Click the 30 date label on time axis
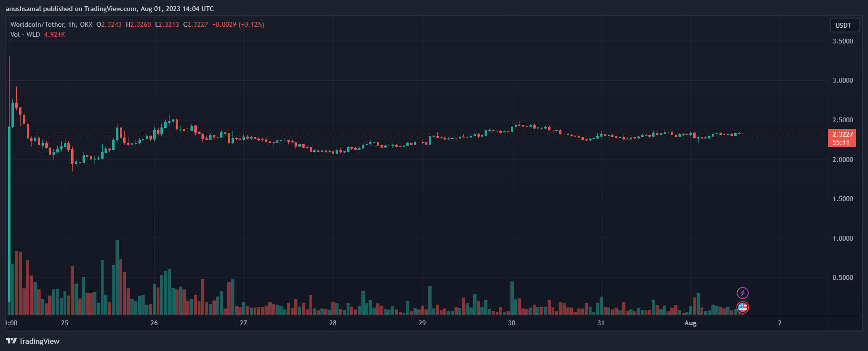Viewport: 868px width, 351px height. pyautogui.click(x=512, y=323)
